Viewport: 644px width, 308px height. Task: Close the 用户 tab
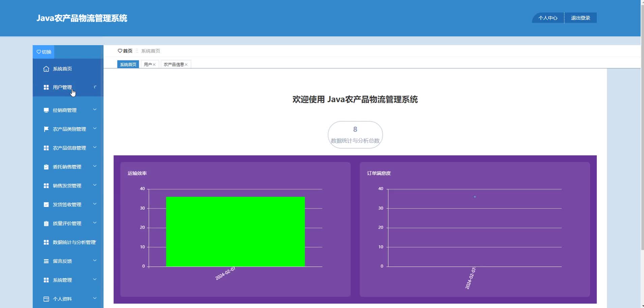click(154, 65)
